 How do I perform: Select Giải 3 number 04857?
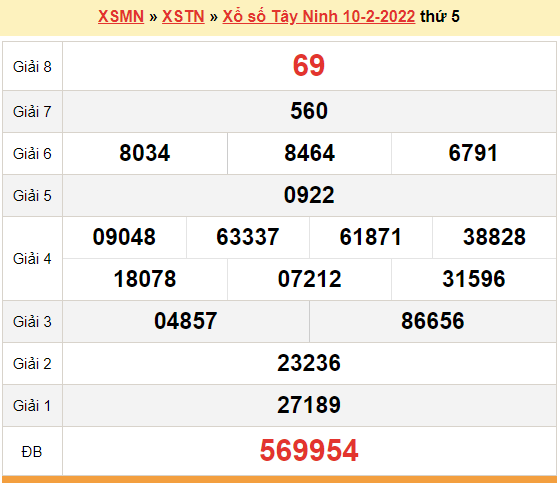click(186, 321)
